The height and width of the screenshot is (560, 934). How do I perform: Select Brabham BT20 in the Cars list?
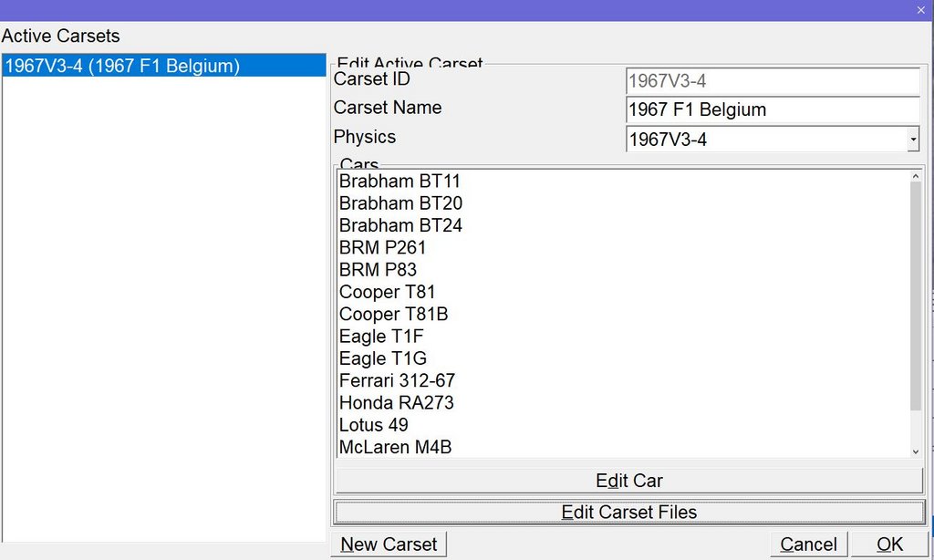[x=623, y=203]
